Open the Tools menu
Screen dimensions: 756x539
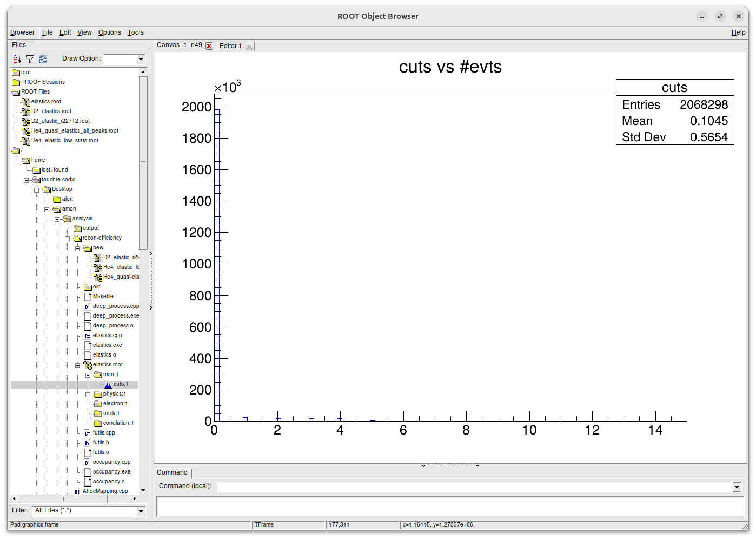(x=136, y=32)
